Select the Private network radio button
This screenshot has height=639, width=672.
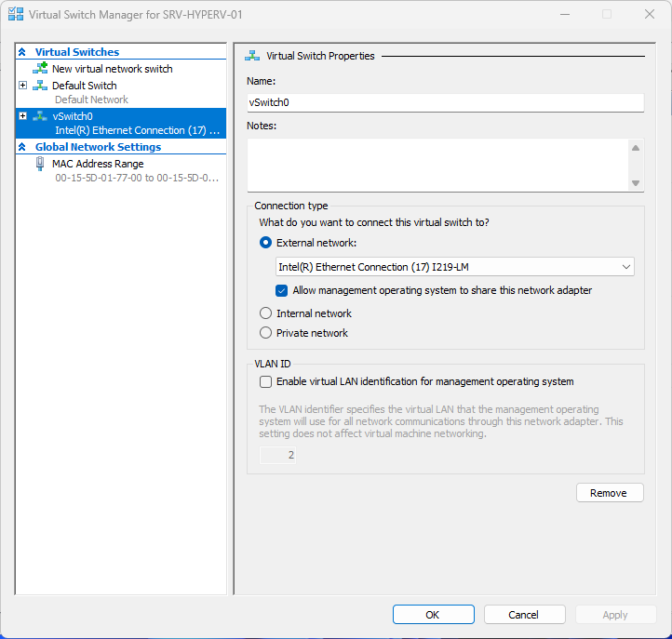(265, 333)
